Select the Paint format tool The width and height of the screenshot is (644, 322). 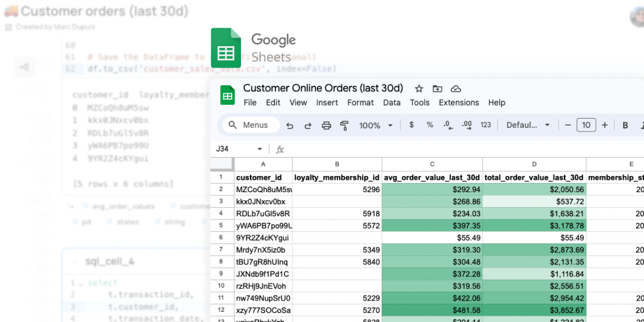345,126
